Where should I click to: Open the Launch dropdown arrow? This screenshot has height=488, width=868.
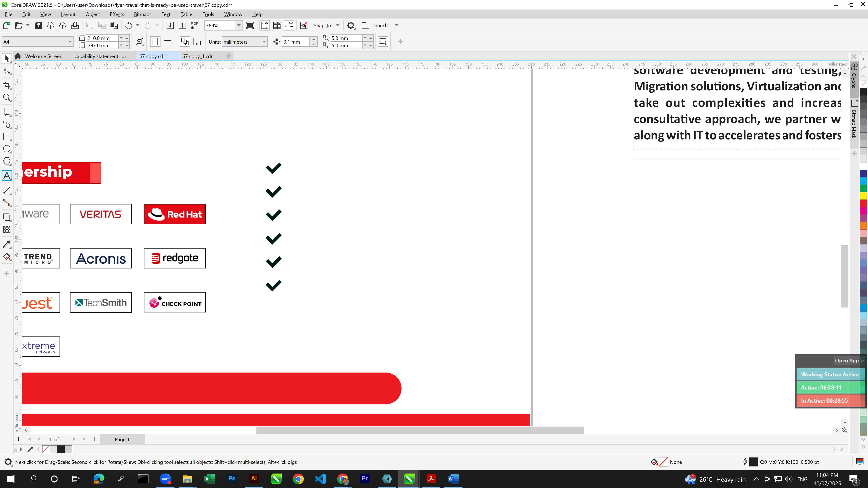[397, 25]
